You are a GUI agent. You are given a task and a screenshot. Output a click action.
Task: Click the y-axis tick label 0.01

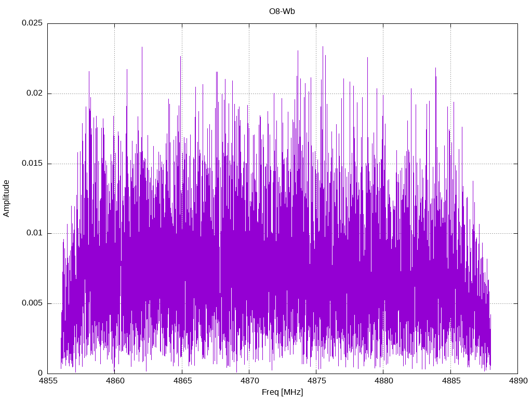tap(35, 233)
